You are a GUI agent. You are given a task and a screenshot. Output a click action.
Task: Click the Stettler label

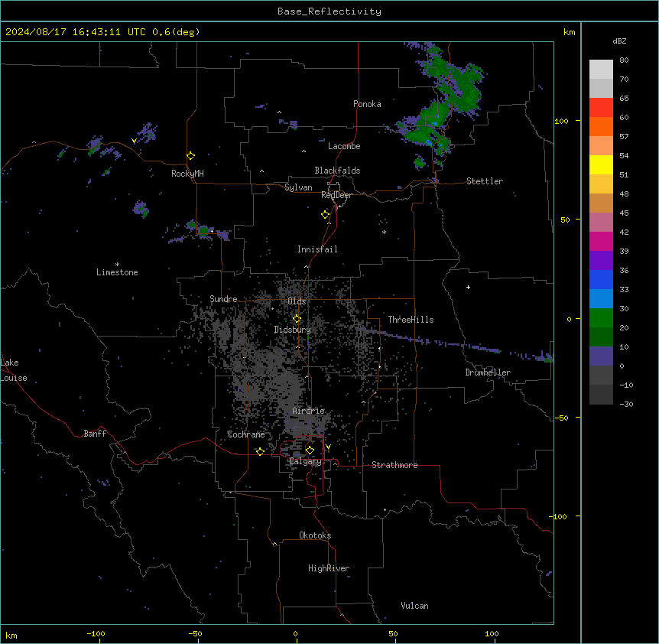pyautogui.click(x=485, y=181)
